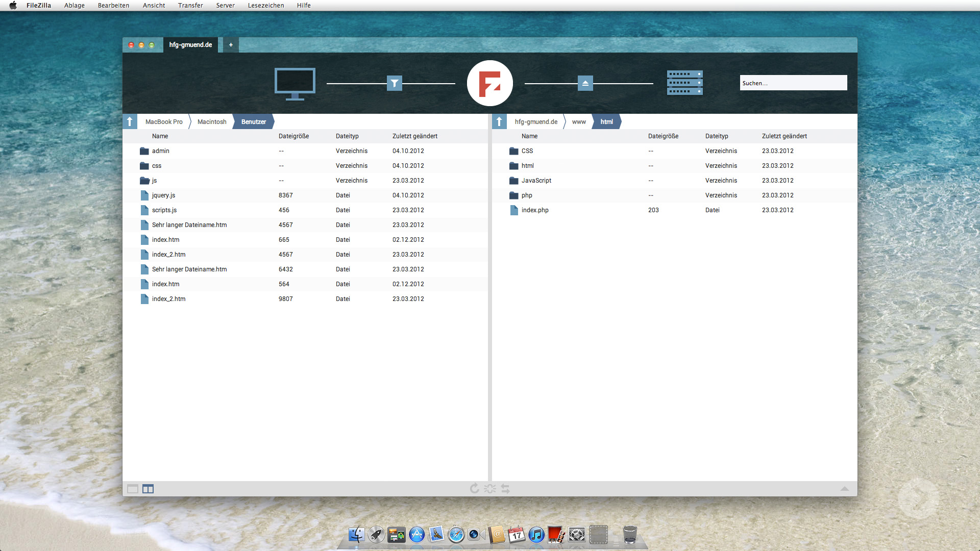The height and width of the screenshot is (551, 980).
Task: Click the refresh icon in the status bar
Action: 474,488
